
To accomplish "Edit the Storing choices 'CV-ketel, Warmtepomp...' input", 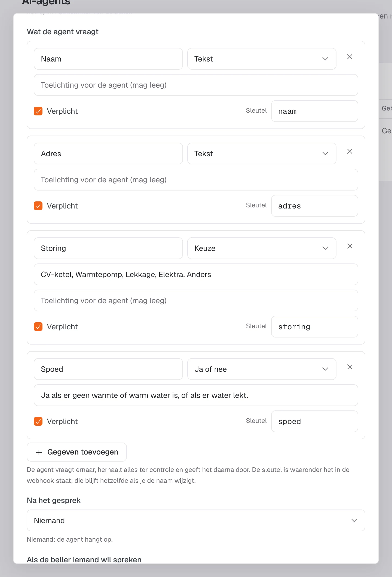I will [x=196, y=274].
